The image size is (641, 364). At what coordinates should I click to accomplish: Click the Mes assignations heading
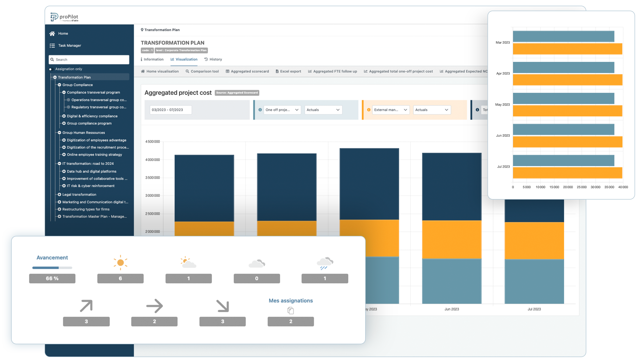[291, 300]
